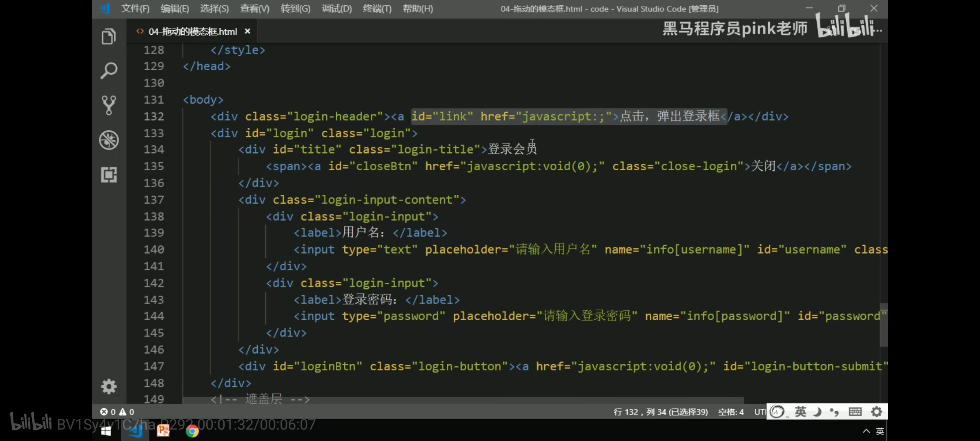Open the Extensions panel icon
Viewport: 980px width, 441px height.
click(109, 175)
